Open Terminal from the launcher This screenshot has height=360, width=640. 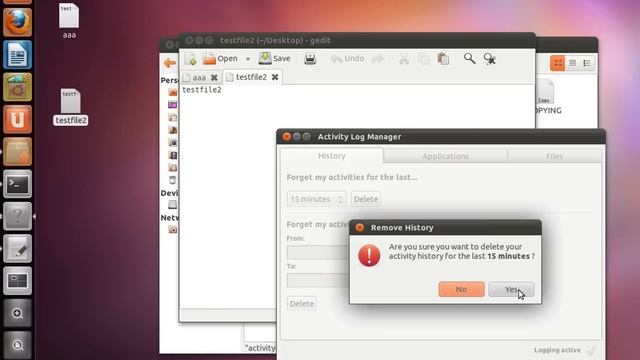pos(17,184)
